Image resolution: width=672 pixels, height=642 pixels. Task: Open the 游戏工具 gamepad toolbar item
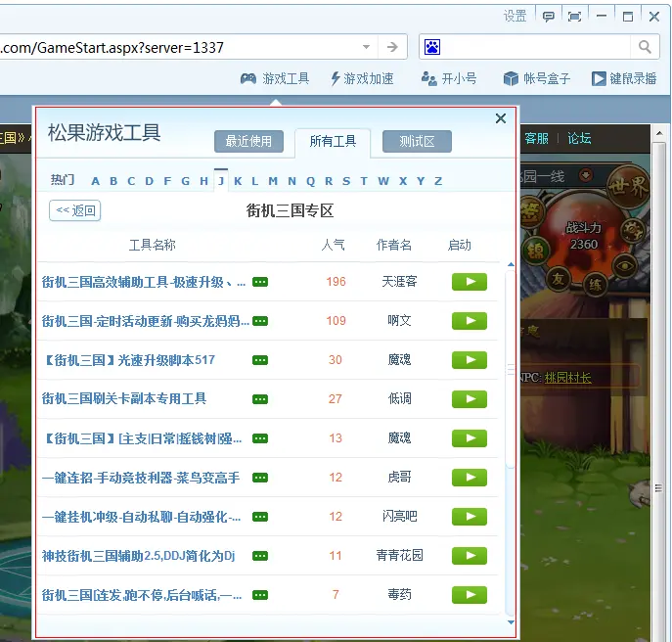pos(275,79)
